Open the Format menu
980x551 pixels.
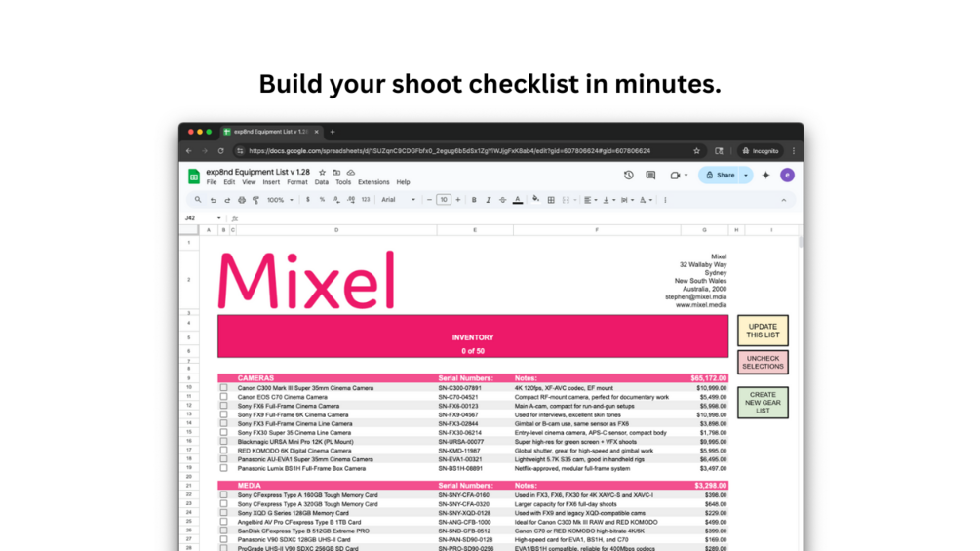296,182
